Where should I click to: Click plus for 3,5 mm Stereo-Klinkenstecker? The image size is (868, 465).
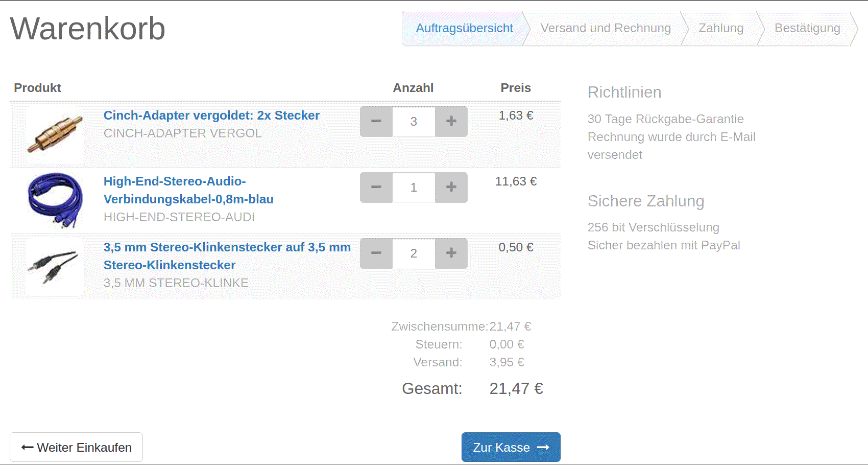pyautogui.click(x=451, y=253)
